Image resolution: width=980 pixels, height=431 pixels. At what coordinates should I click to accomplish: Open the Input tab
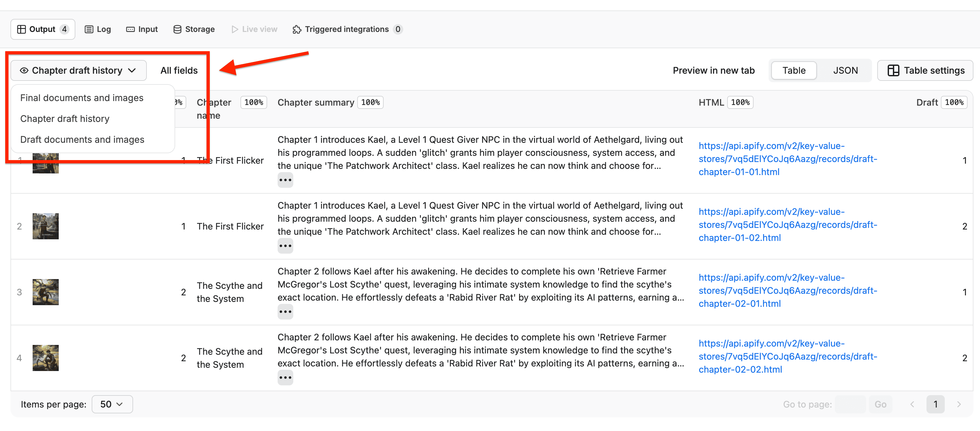tap(142, 29)
